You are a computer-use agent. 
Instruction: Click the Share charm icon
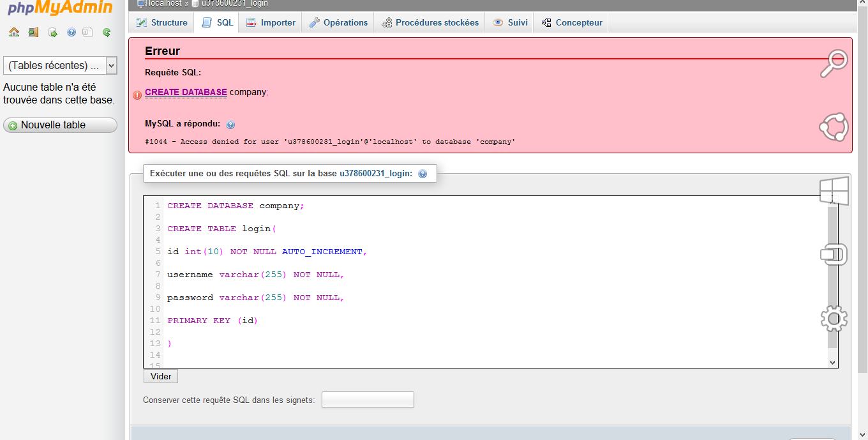pyautogui.click(x=834, y=127)
